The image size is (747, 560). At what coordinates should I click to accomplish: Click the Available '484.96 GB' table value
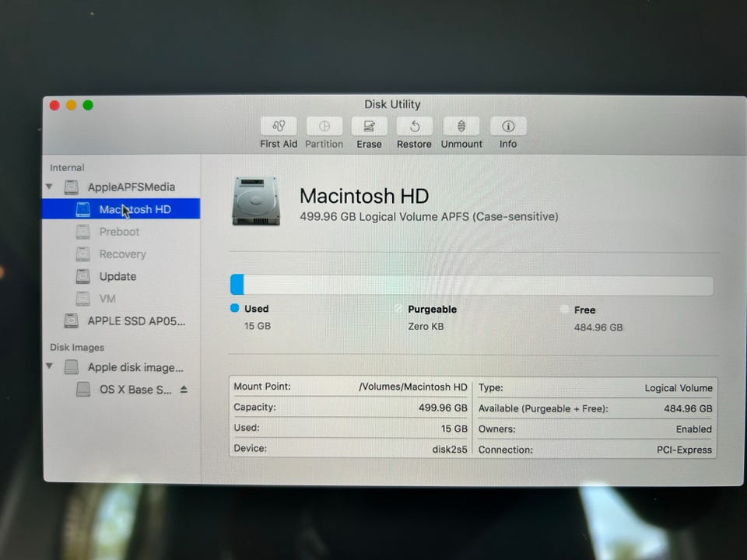[688, 408]
